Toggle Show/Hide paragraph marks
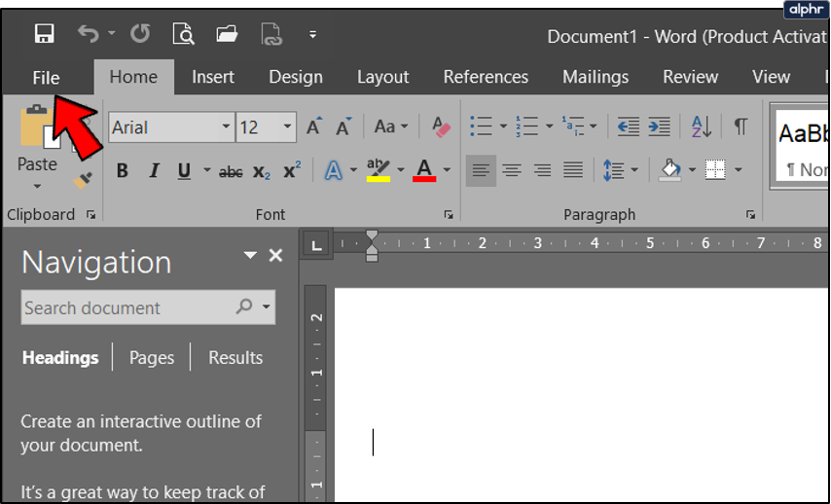This screenshot has width=831, height=504. tap(741, 126)
